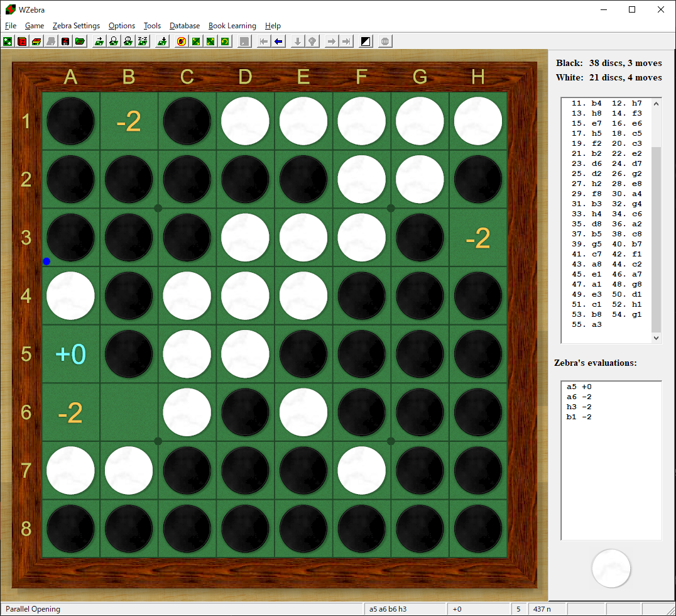
Task: Click the empty board square B6
Action: pyautogui.click(x=129, y=412)
